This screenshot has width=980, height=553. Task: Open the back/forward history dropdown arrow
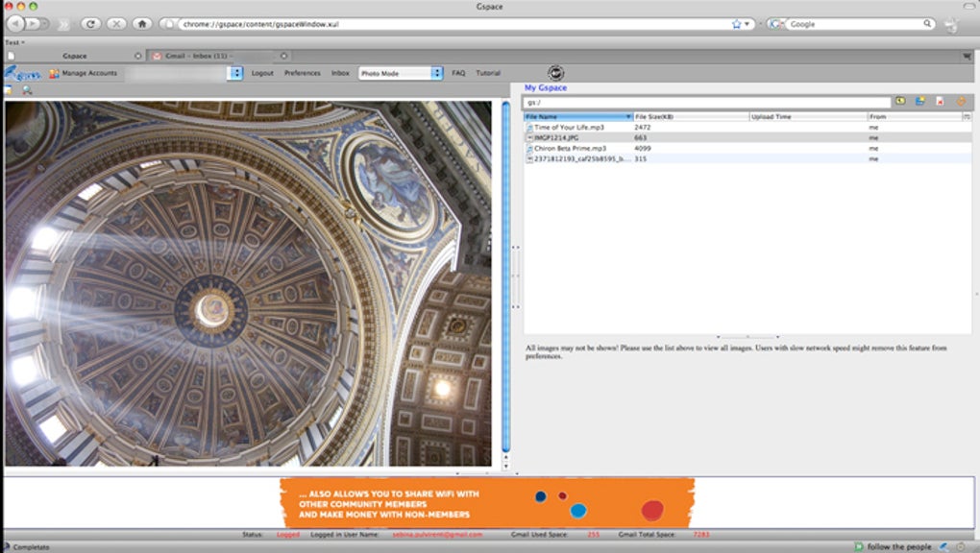pos(45,24)
